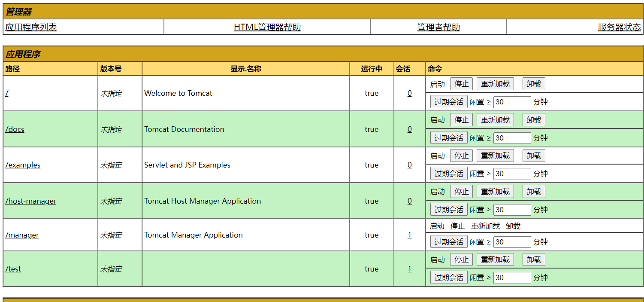Open session count link for Welcome to Tomcat
Screen dimensions: 644x302
coord(410,93)
